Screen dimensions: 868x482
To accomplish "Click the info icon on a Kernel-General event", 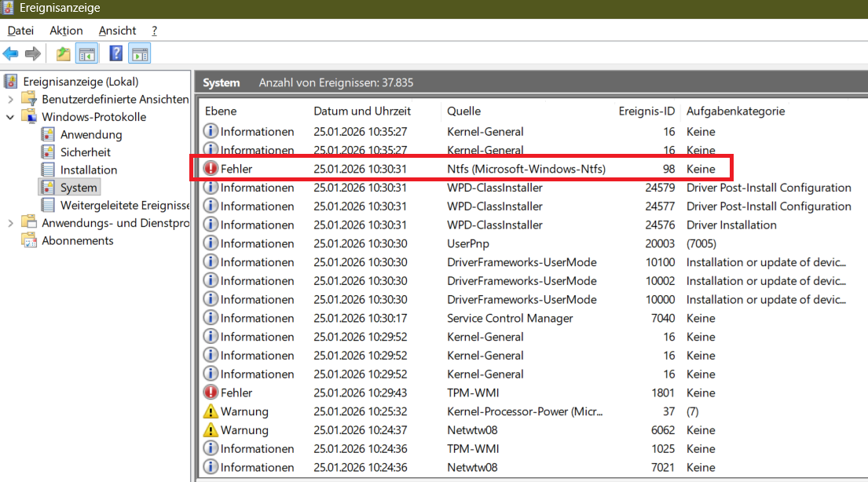I will (x=211, y=131).
